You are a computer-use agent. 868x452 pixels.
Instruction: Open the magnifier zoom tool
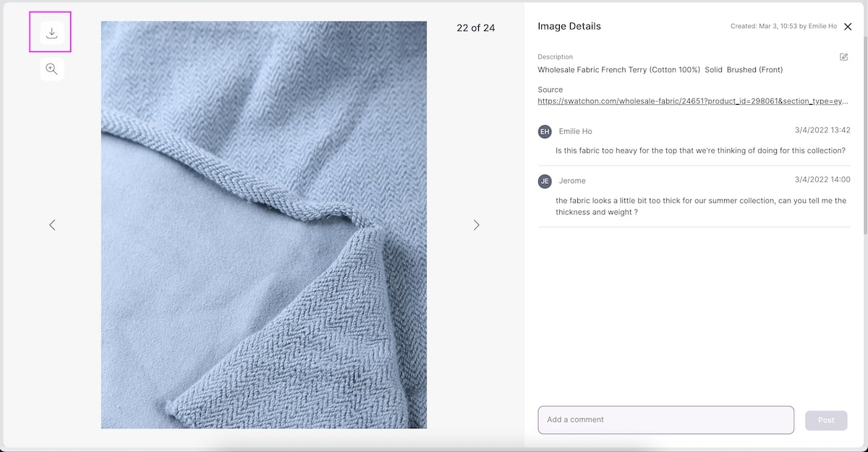(51, 69)
